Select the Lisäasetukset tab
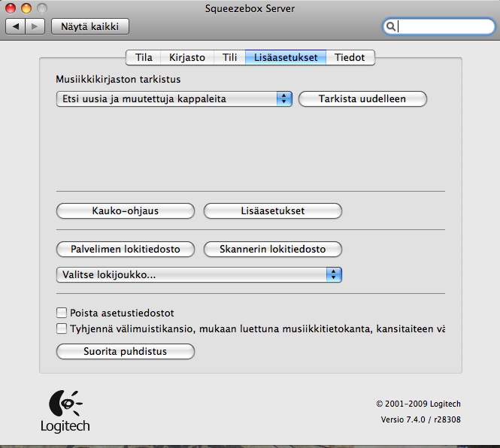 coord(286,57)
